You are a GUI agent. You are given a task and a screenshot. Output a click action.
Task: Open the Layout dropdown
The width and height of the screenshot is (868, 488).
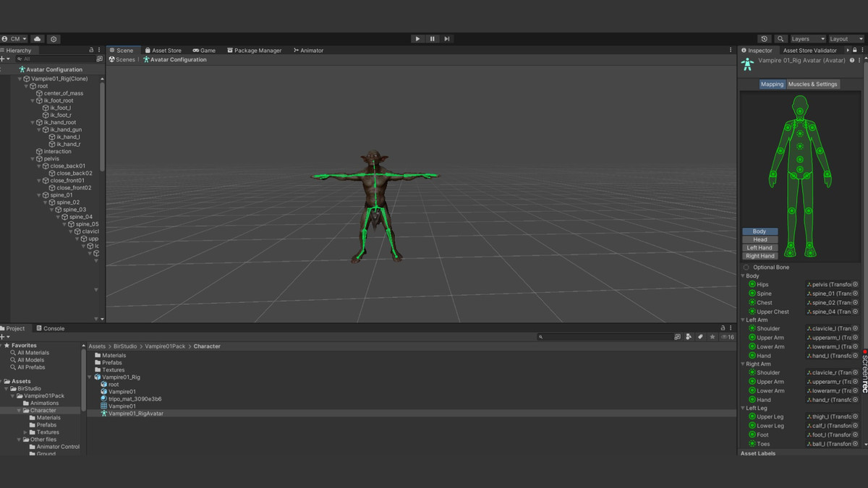[846, 39]
